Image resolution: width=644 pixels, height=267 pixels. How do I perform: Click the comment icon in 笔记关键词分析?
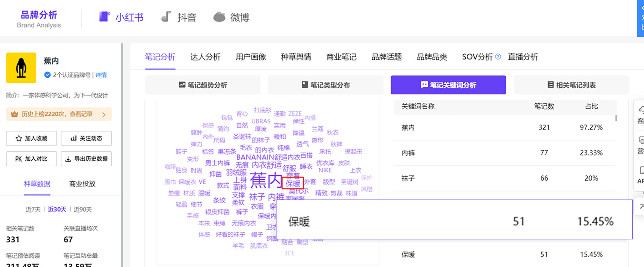(424, 85)
